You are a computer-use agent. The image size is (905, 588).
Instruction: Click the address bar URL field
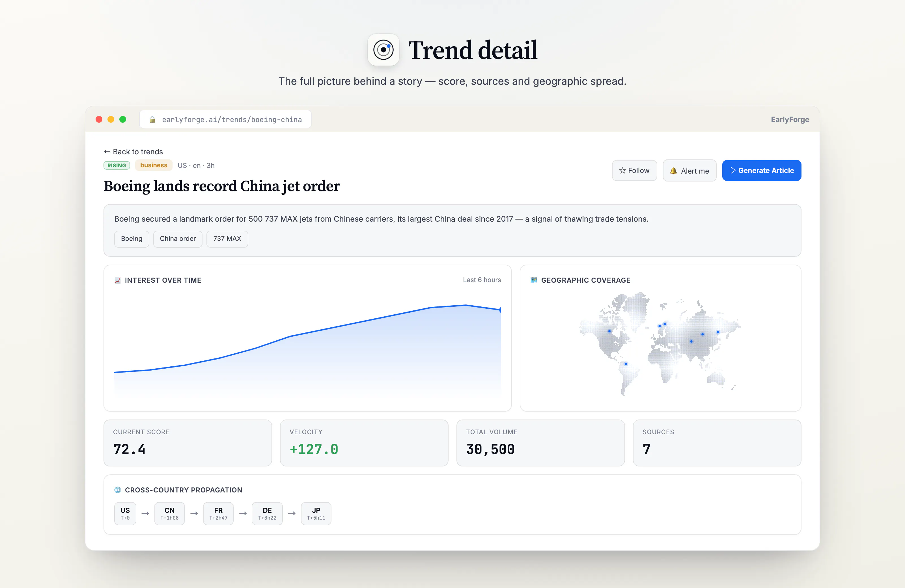point(225,119)
